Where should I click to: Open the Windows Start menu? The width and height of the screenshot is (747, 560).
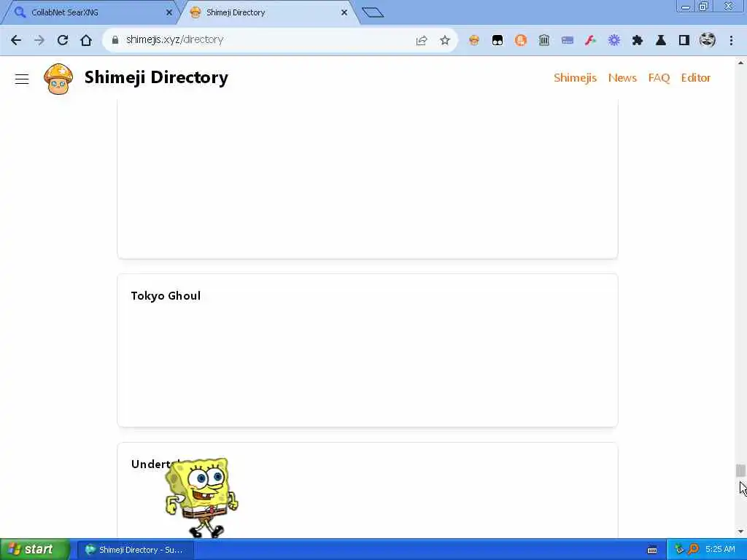(x=34, y=550)
